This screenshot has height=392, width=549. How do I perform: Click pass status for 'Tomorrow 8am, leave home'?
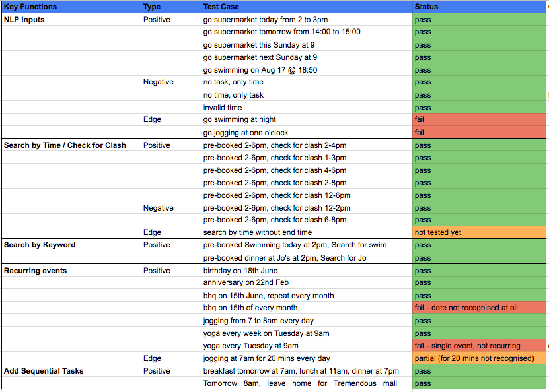pos(480,383)
